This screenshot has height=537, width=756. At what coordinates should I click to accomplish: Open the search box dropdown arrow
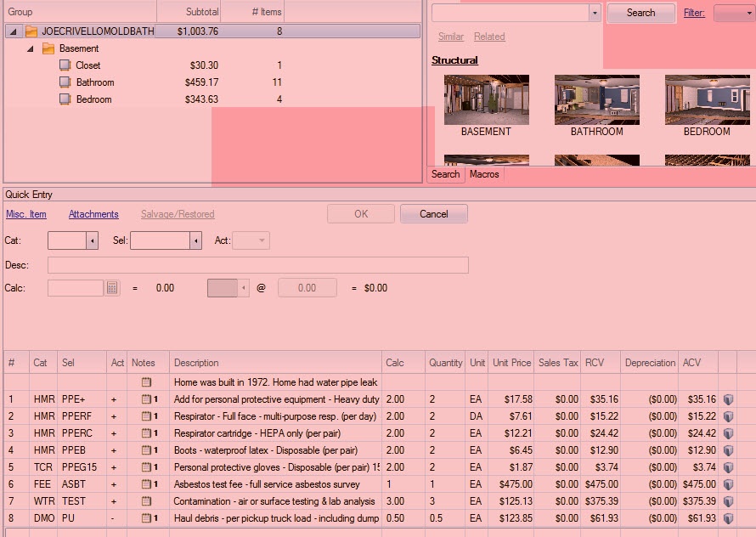coord(595,13)
